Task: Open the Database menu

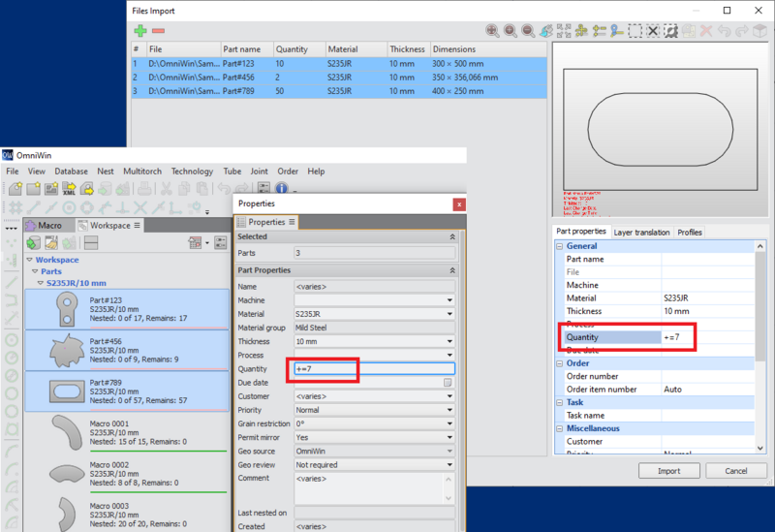Action: tap(71, 172)
